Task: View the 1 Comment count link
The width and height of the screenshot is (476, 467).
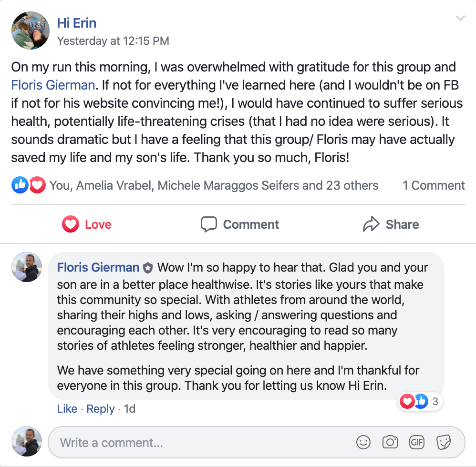Action: [434, 185]
